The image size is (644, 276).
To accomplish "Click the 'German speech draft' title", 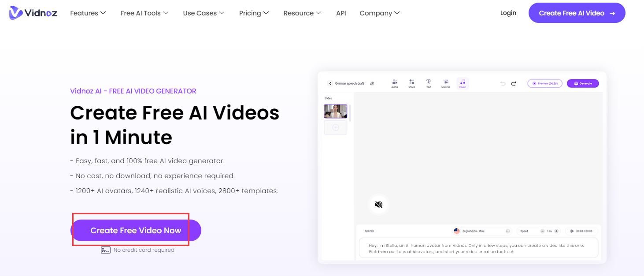I will click(349, 83).
